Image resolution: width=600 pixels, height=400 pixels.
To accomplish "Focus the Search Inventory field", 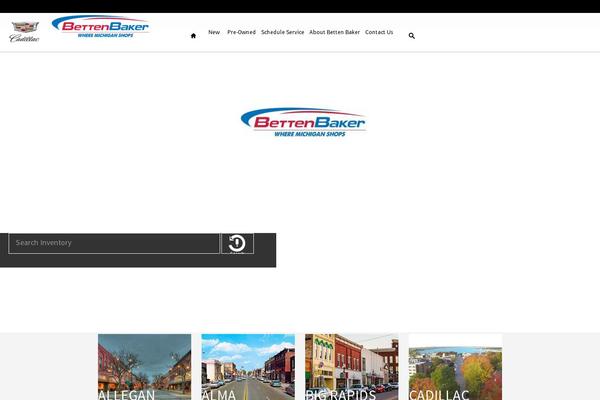I will (114, 243).
